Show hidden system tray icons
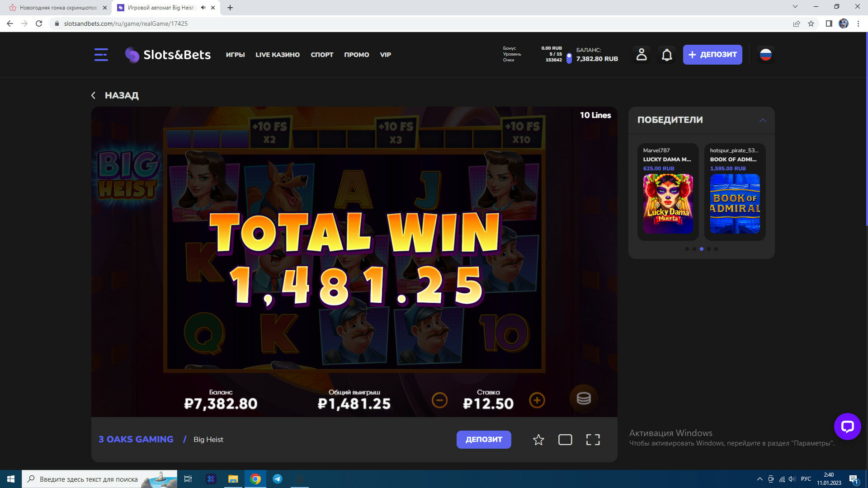The height and width of the screenshot is (488, 868). (759, 479)
